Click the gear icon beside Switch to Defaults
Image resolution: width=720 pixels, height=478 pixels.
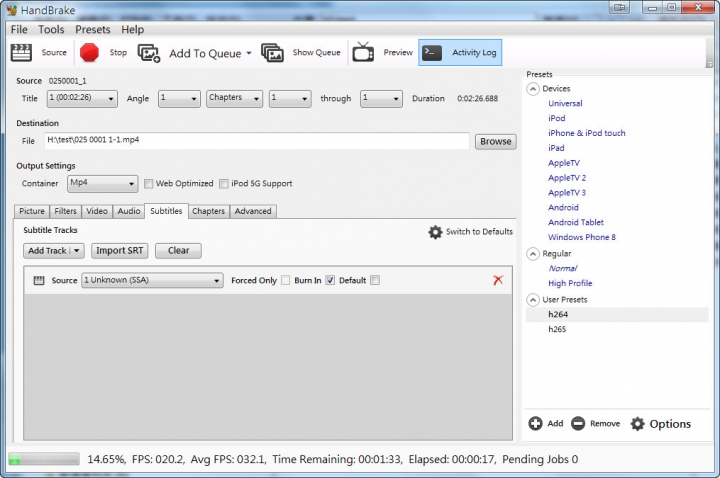435,232
